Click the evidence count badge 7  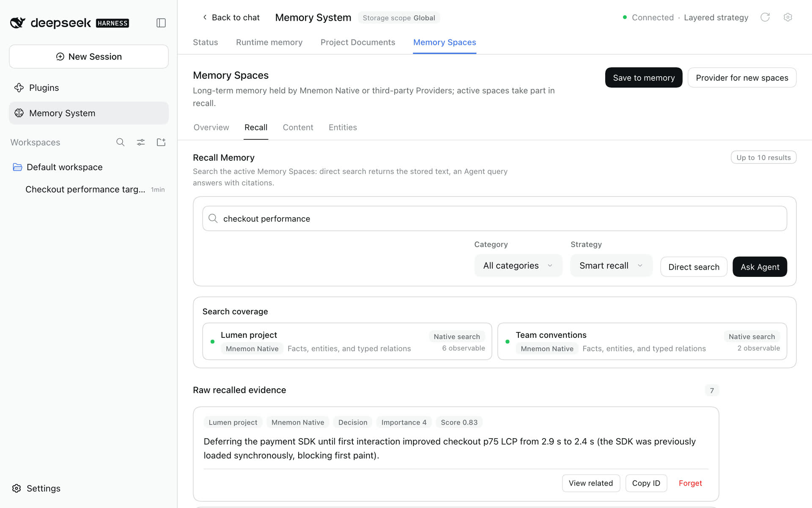click(x=712, y=390)
